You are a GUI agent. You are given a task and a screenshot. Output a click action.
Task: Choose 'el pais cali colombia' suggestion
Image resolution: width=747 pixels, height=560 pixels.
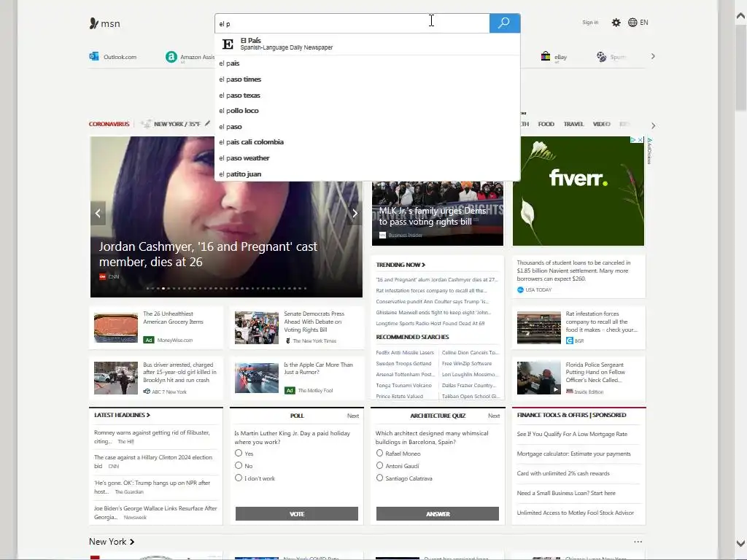(368, 142)
